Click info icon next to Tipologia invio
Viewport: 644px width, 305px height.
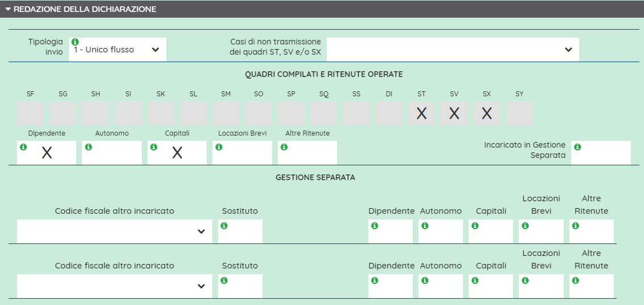click(x=76, y=42)
